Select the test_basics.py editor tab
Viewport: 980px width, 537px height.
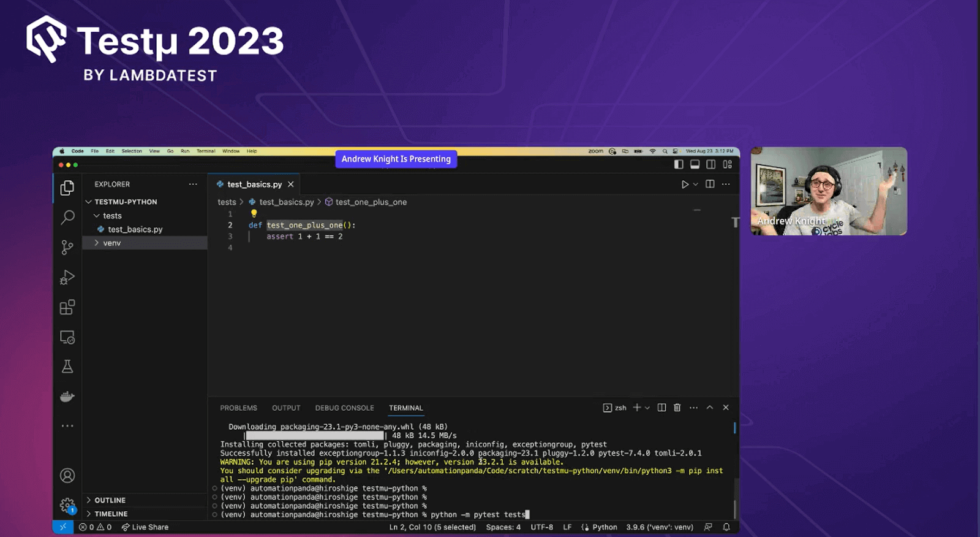click(255, 185)
